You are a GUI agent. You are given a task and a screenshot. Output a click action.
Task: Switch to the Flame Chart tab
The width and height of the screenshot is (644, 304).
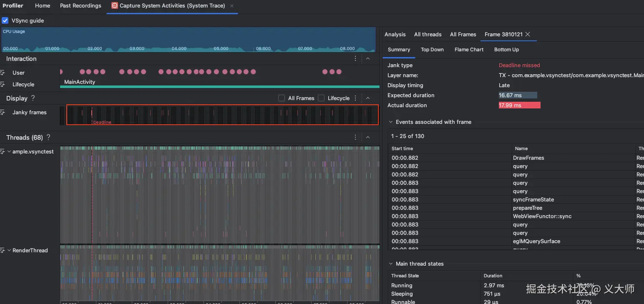[469, 50]
